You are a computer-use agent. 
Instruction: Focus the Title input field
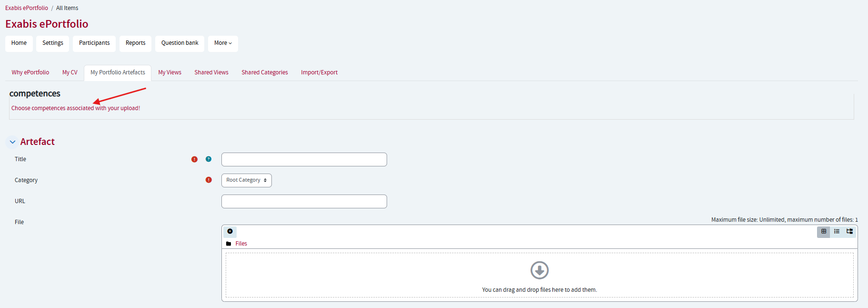click(x=304, y=159)
